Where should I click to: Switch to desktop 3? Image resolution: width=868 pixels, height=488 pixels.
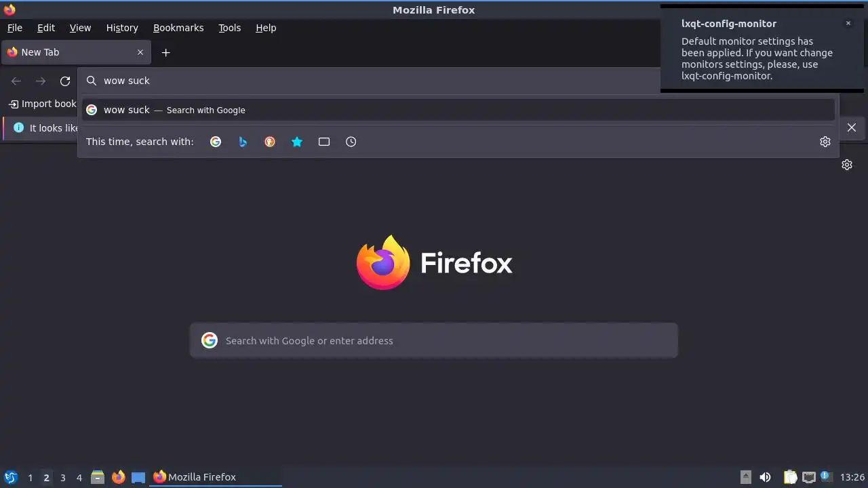pyautogui.click(x=62, y=478)
